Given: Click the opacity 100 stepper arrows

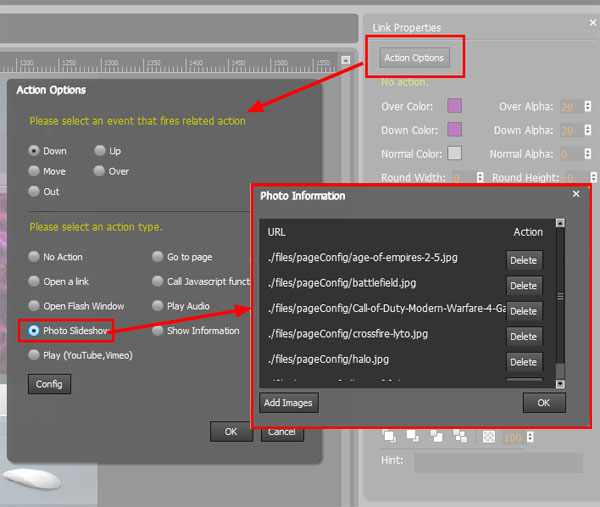Looking at the screenshot, I should (x=530, y=437).
